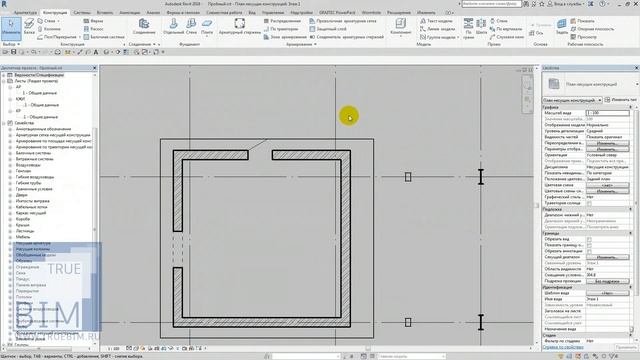Click the Цветовая схема button
Viewport: 640px width, 360px height.
click(x=607, y=185)
